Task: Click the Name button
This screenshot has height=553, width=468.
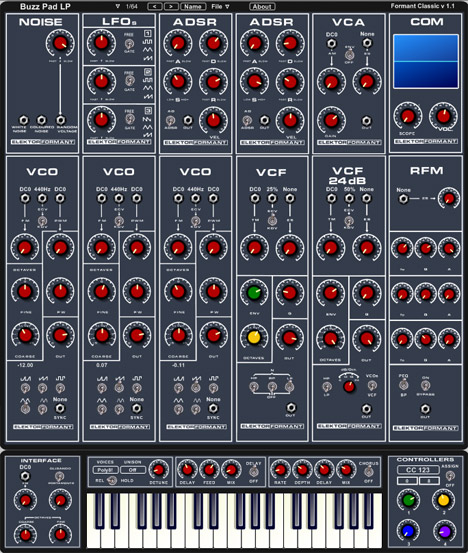Action: 193,6
